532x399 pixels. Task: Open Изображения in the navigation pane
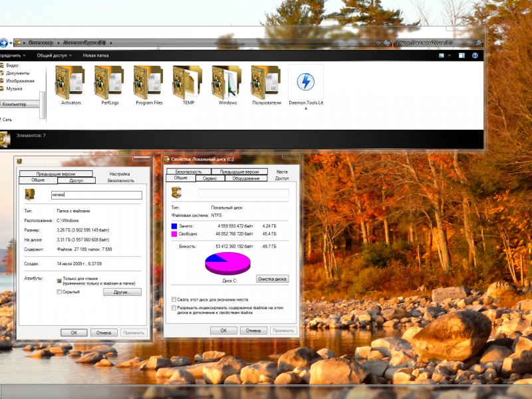pyautogui.click(x=17, y=80)
